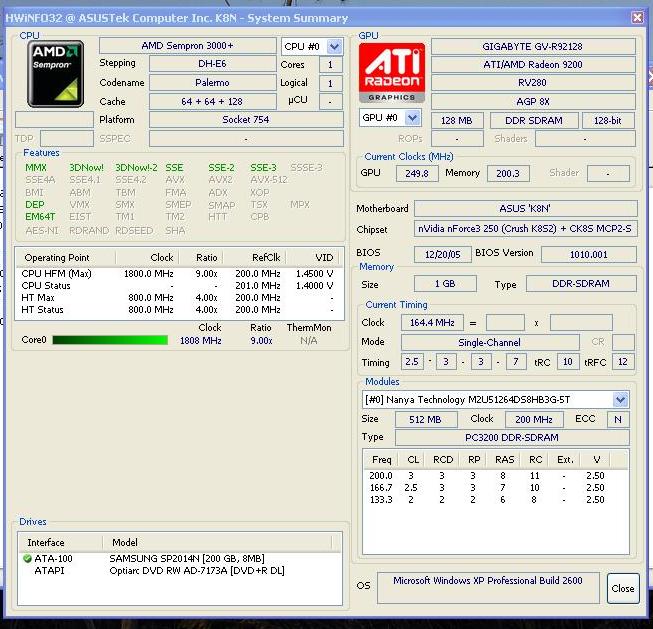
Task: Click the AMD Sempron 3000+ name field
Action: click(x=187, y=46)
